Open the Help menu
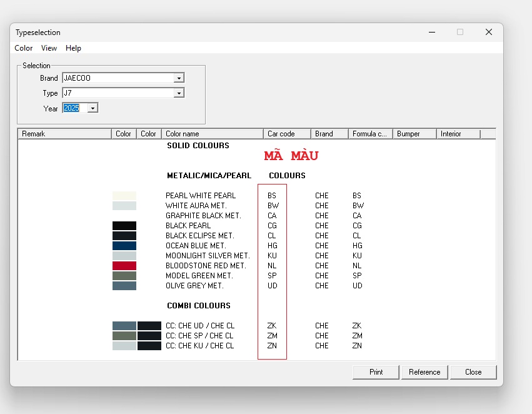Image resolution: width=532 pixels, height=414 pixels. 73,48
